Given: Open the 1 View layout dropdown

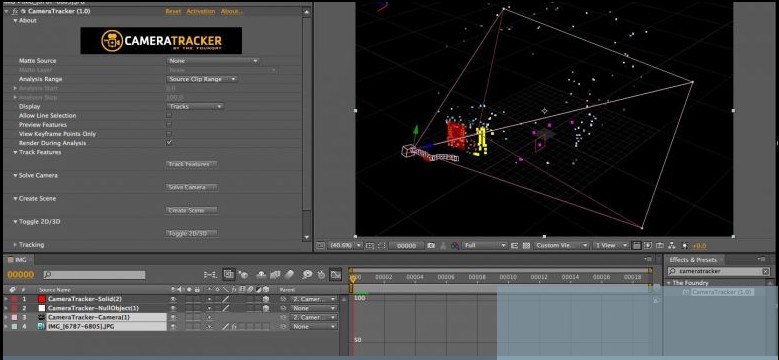Looking at the screenshot, I should coord(611,245).
